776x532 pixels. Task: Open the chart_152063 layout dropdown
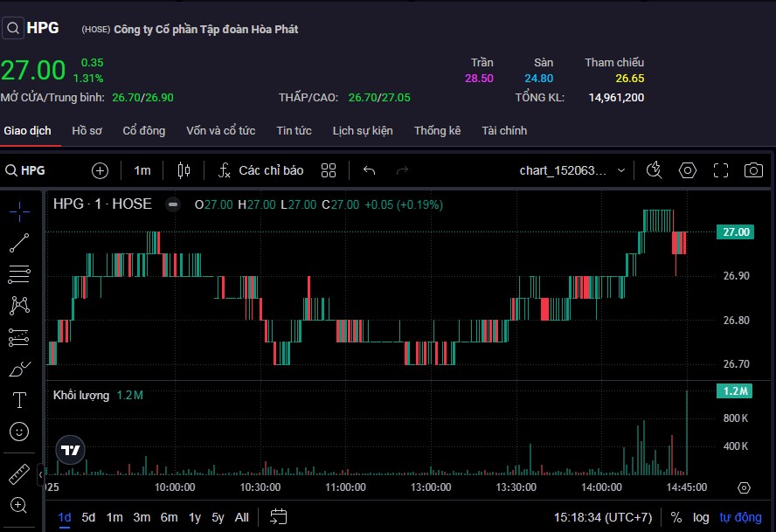pyautogui.click(x=572, y=170)
